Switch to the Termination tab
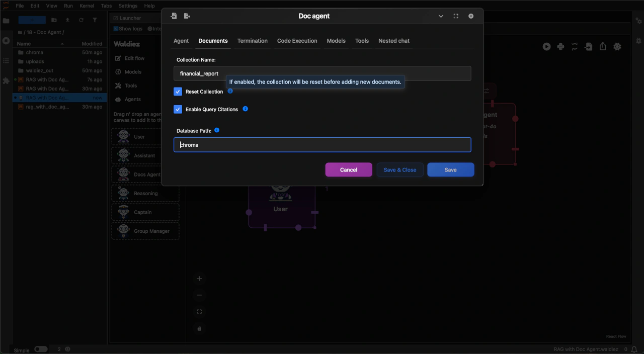 [252, 41]
